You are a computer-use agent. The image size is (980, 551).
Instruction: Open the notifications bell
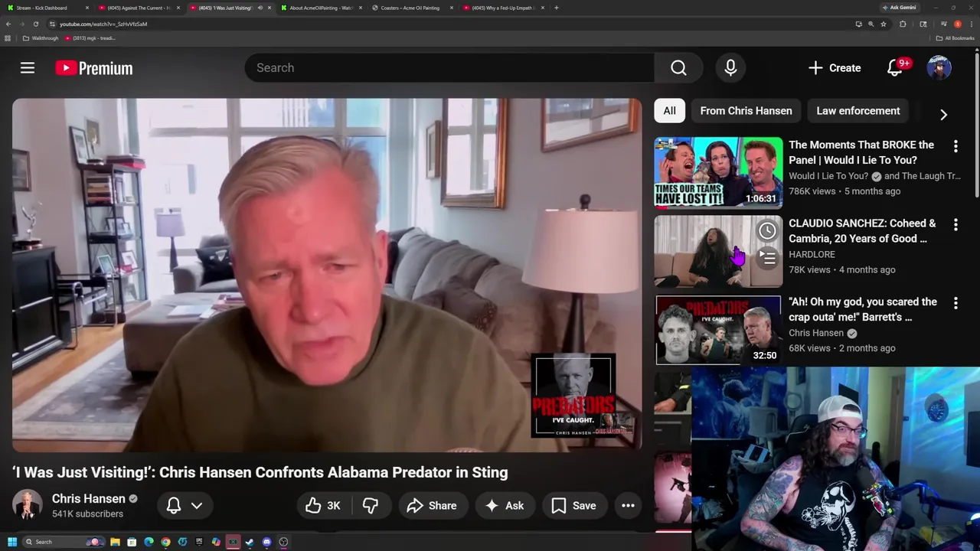point(894,68)
